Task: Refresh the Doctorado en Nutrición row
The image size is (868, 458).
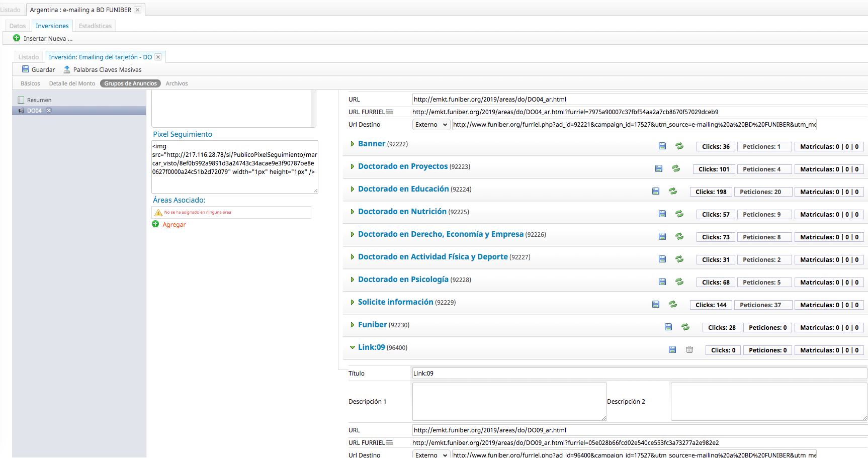Action: pyautogui.click(x=679, y=214)
